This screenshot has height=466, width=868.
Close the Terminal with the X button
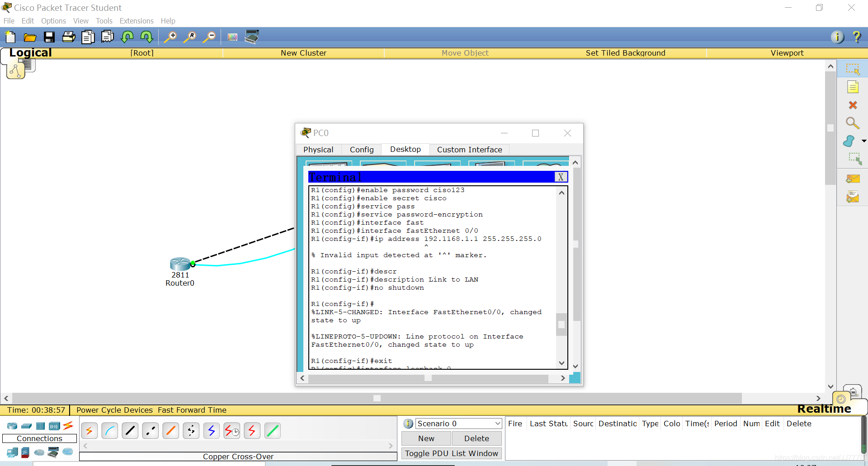click(561, 177)
